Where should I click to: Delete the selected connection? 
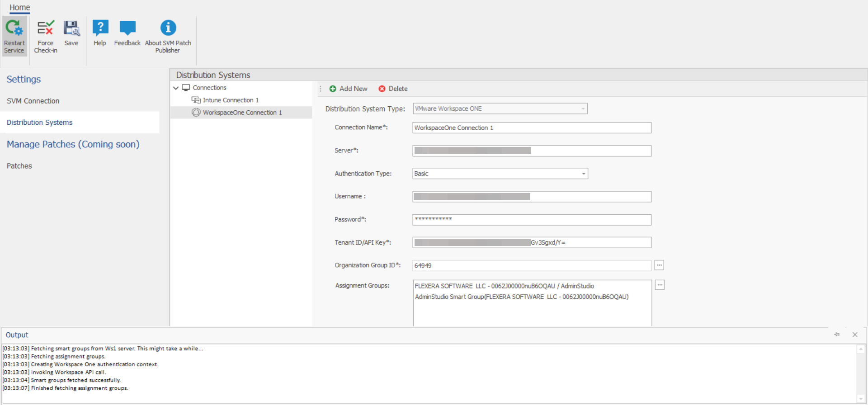coord(393,89)
